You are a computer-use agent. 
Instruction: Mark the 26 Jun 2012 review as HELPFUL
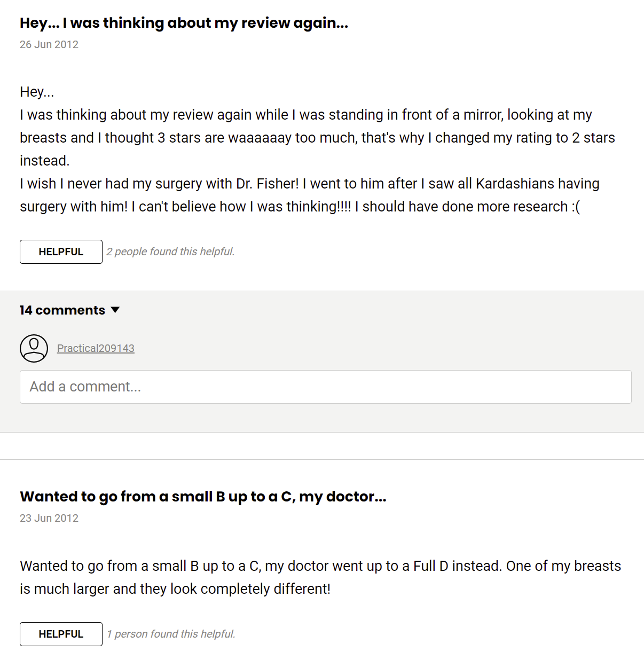(61, 252)
